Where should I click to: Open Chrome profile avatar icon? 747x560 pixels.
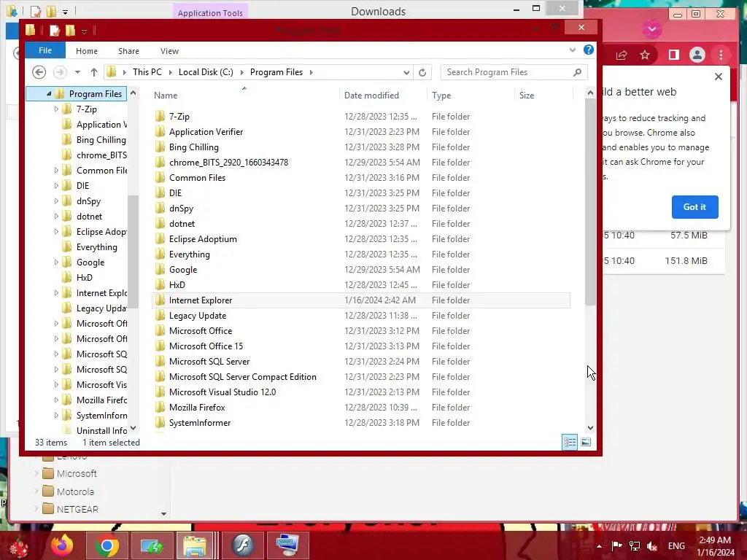(697, 55)
